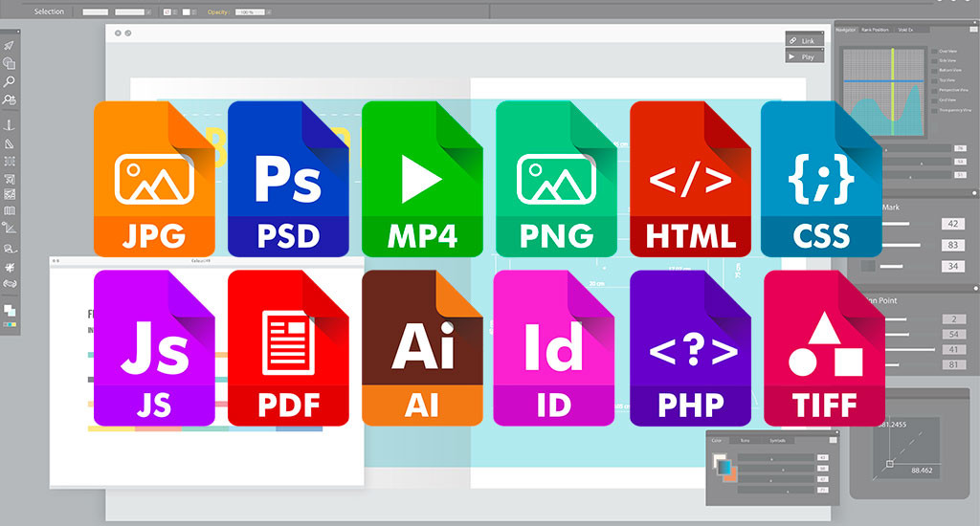980x526 pixels.
Task: Select the brown AI Illustrator file icon
Action: 422,348
